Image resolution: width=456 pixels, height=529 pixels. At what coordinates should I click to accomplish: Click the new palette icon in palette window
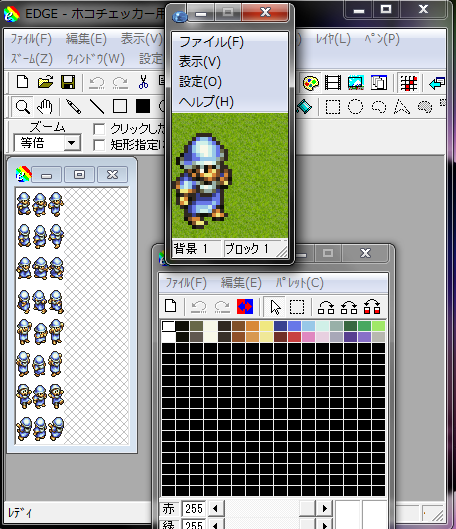171,306
